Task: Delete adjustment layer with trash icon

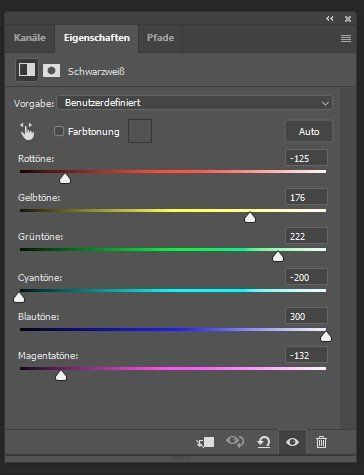Action: point(321,442)
